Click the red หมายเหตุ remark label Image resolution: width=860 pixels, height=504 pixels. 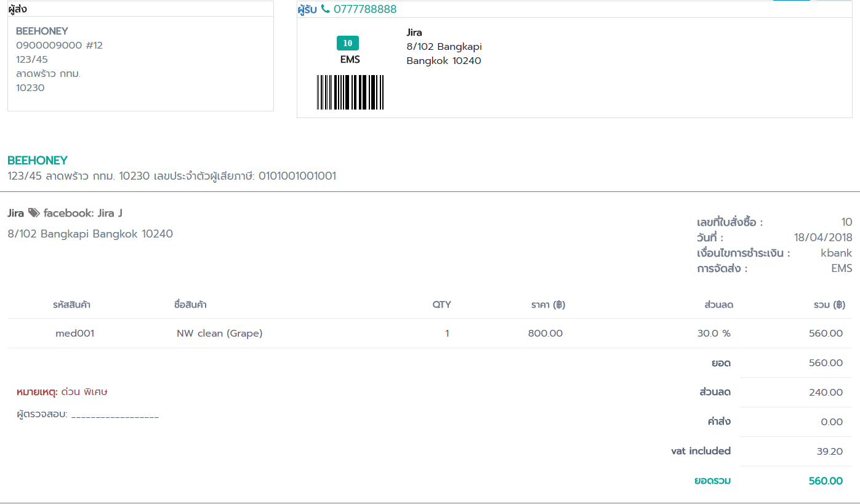point(37,392)
